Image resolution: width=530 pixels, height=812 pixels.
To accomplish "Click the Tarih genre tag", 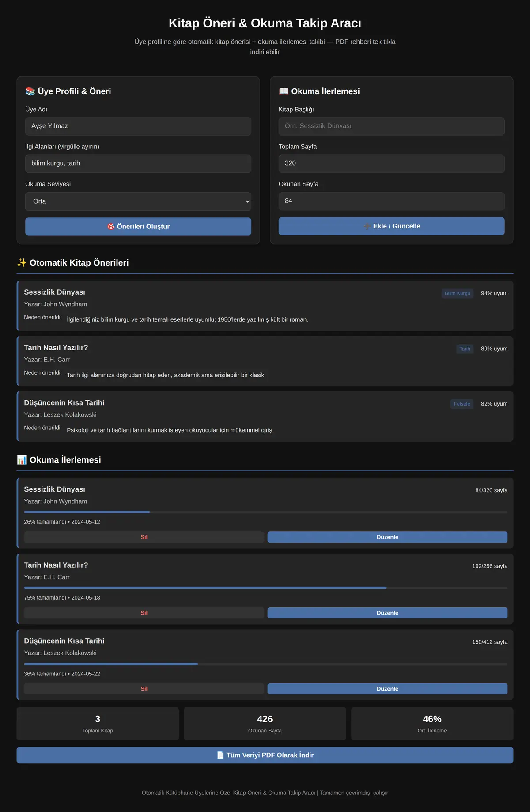I will pyautogui.click(x=465, y=349).
